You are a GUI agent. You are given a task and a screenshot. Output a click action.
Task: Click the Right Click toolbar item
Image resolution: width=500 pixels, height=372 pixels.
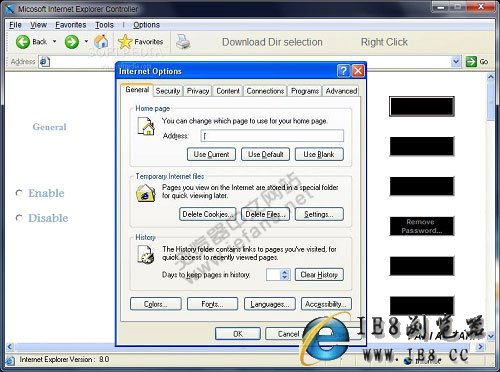pyautogui.click(x=384, y=42)
